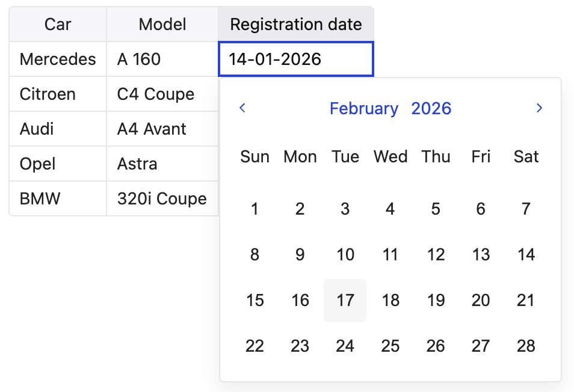
Task: Click day 10 in the date picker
Action: 345,255
